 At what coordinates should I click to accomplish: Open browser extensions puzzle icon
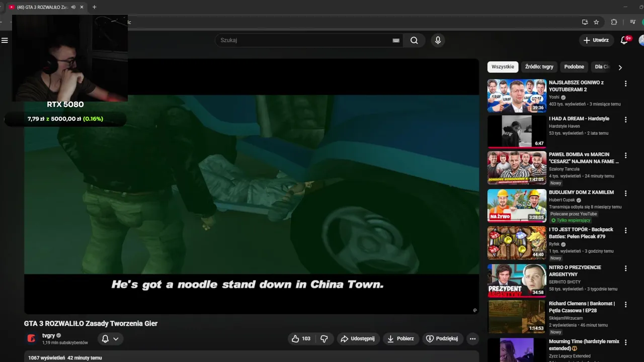coord(614,22)
